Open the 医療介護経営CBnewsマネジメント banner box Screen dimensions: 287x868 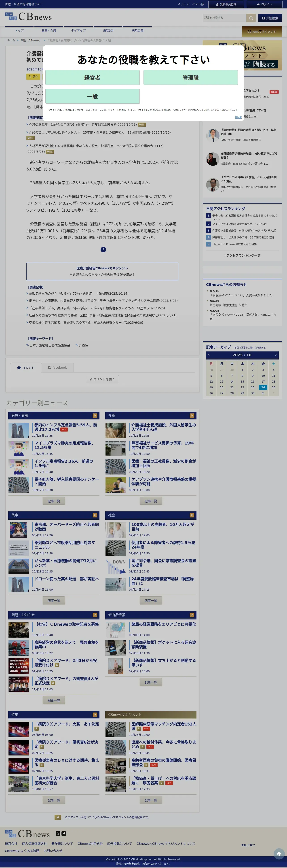(102, 271)
